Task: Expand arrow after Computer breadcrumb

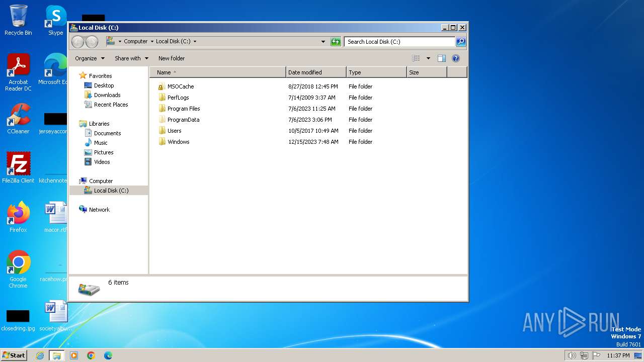Action: click(x=152, y=42)
